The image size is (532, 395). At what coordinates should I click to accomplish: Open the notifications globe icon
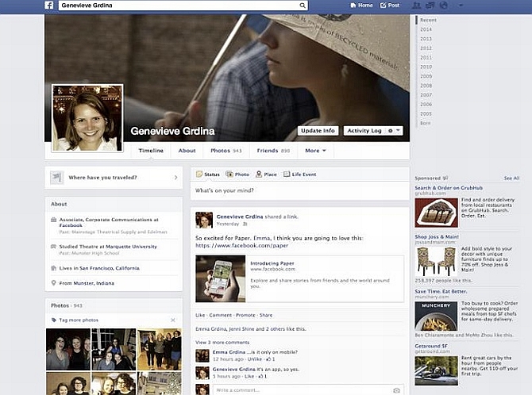coord(443,5)
